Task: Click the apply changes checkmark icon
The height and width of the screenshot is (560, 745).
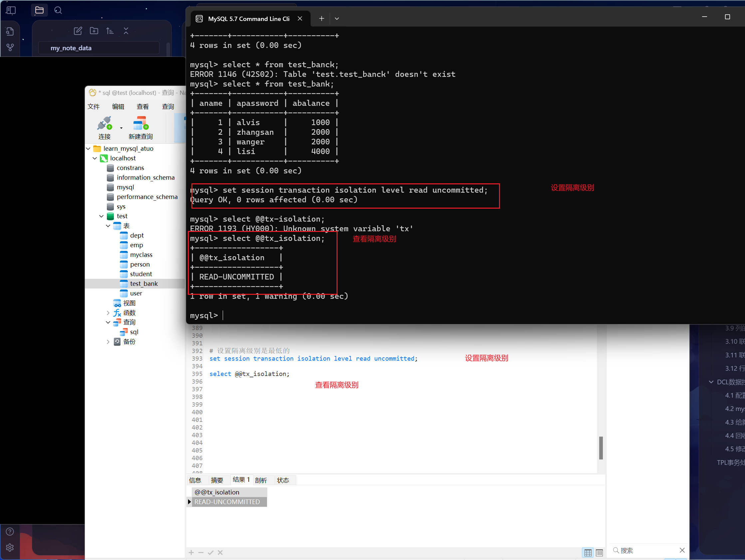Action: coord(210,553)
